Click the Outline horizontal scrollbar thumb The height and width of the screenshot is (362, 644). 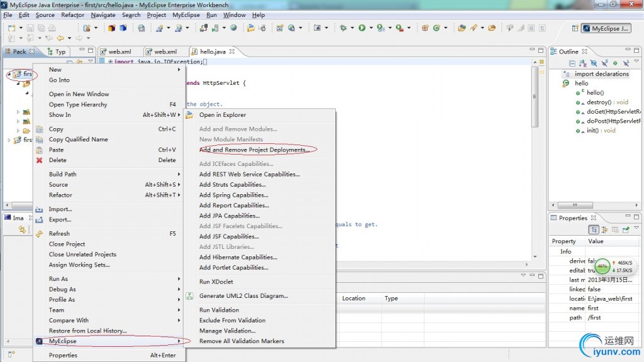point(575,205)
